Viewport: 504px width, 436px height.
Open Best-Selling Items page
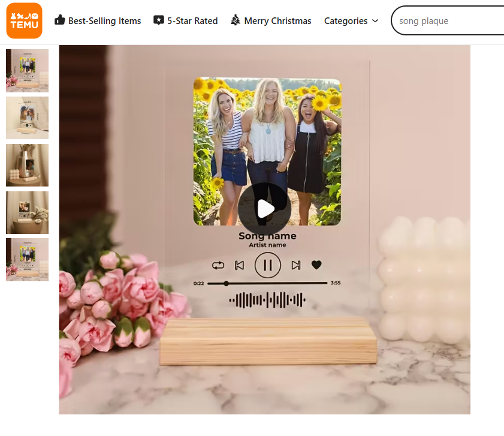coord(98,20)
